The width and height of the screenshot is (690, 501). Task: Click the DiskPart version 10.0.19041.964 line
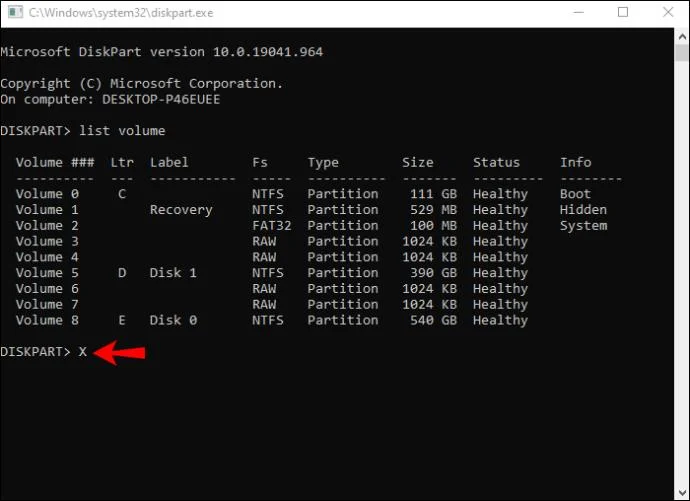click(x=161, y=52)
